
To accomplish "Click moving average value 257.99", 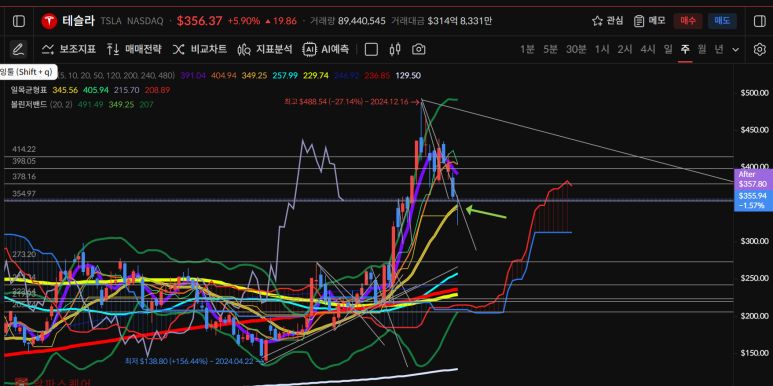I will coord(285,75).
